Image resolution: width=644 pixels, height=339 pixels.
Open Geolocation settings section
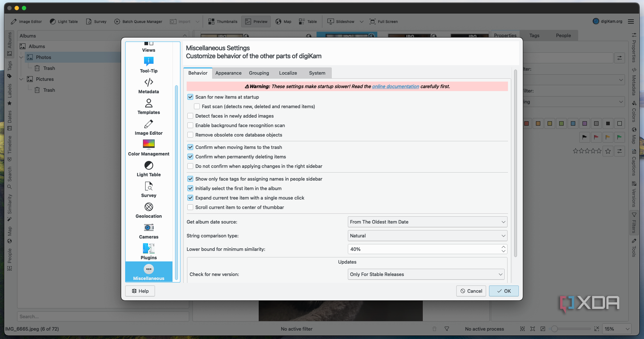click(149, 210)
